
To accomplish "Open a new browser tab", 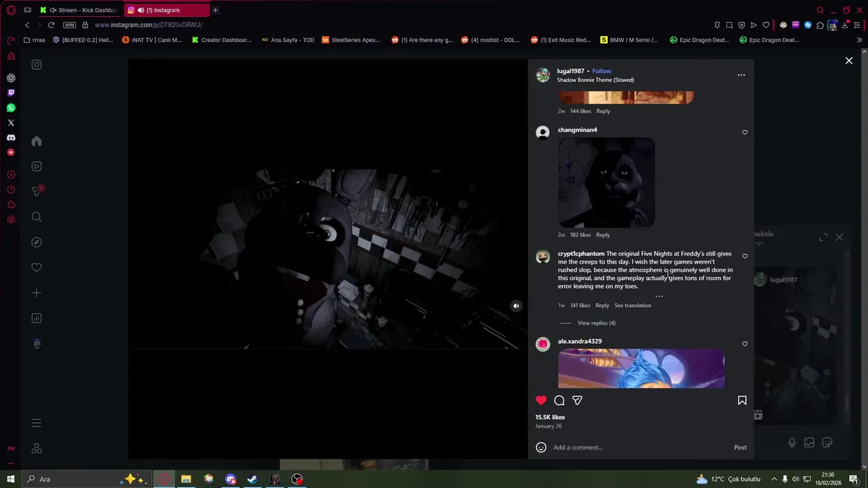I will [x=215, y=10].
